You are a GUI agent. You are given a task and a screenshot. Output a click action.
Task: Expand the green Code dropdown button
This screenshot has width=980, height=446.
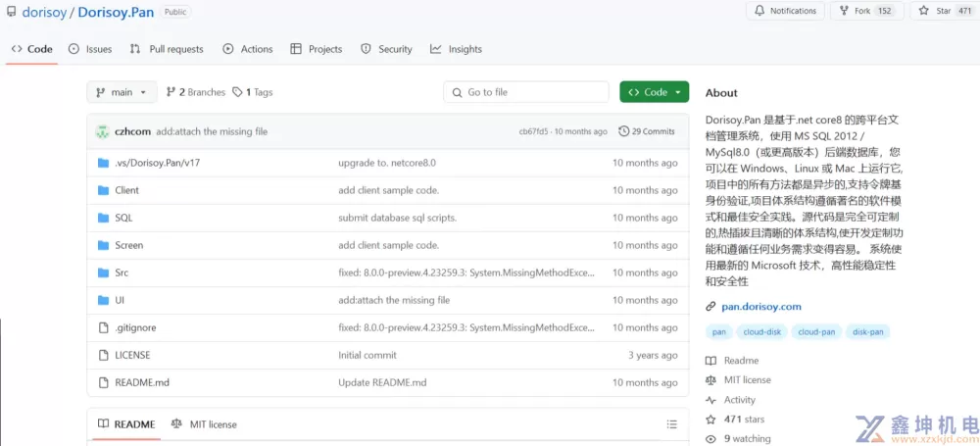tap(655, 92)
